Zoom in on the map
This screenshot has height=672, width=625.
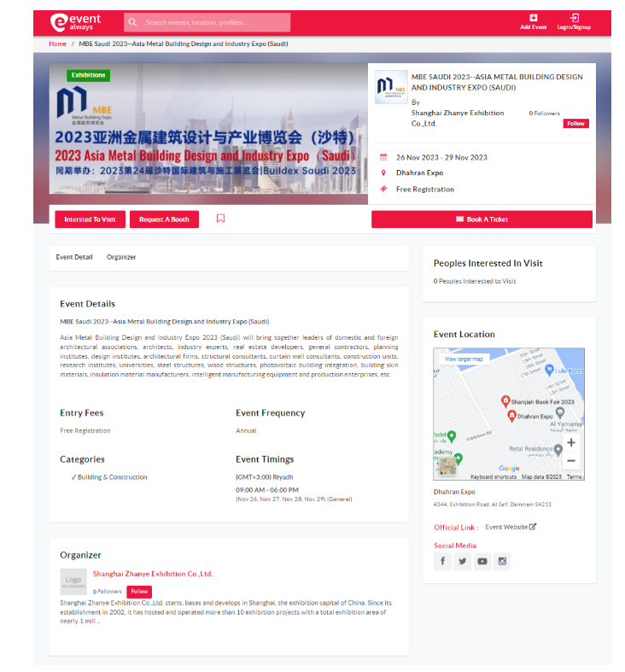point(571,442)
